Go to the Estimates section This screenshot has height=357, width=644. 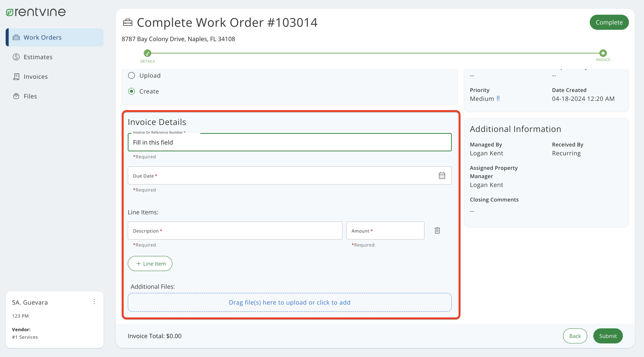[x=38, y=57]
